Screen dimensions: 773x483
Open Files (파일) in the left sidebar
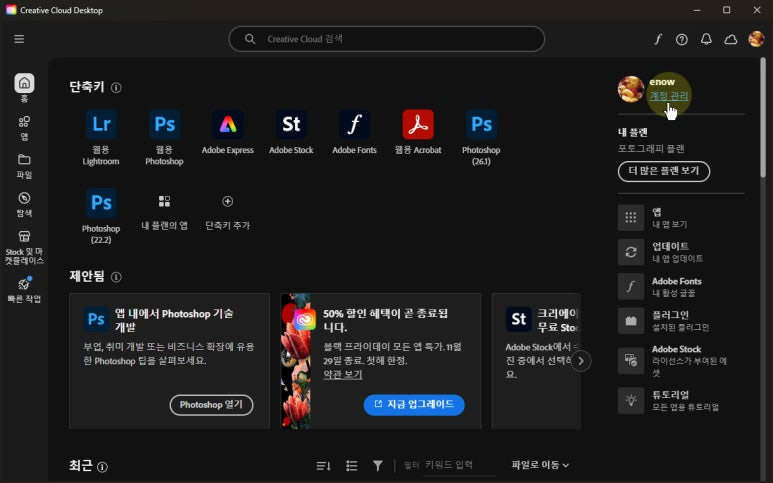coord(24,166)
